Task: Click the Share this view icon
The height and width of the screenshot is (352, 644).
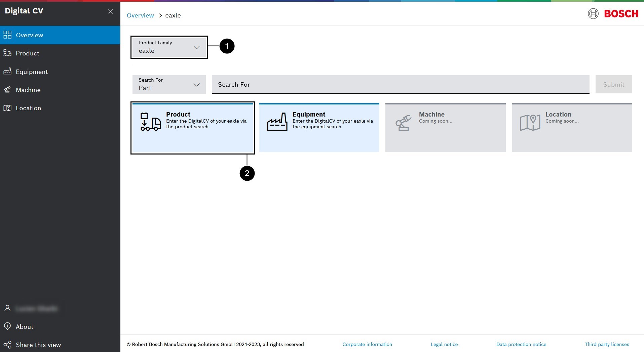Action: [x=7, y=345]
